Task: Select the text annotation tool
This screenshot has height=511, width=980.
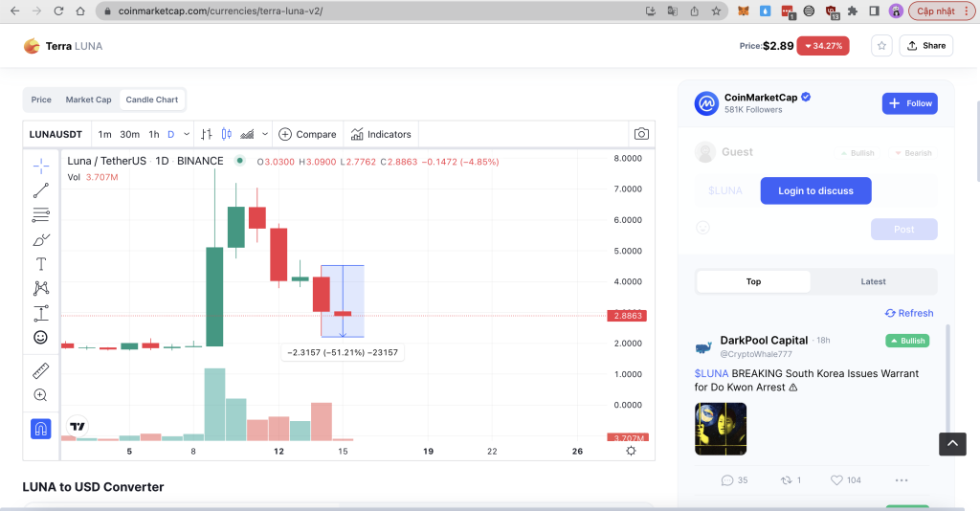Action: (40, 263)
